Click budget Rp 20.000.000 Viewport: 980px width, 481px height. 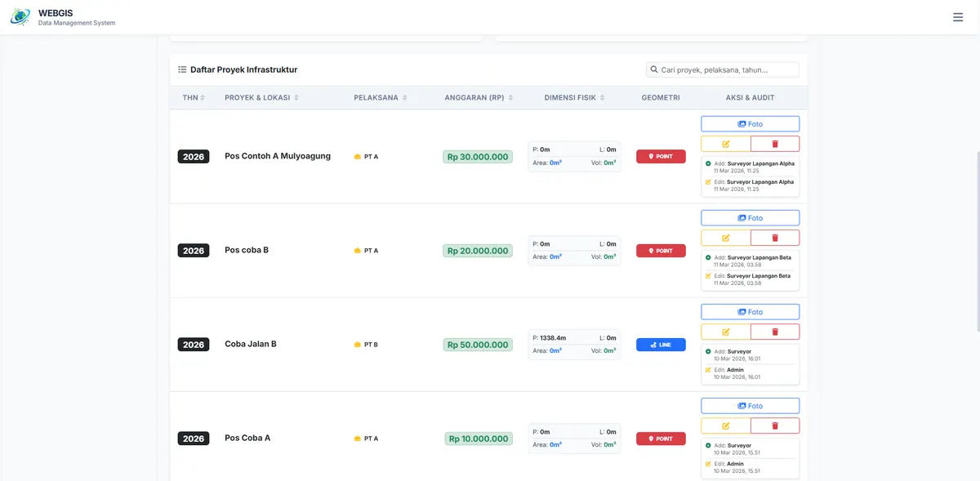tap(478, 251)
